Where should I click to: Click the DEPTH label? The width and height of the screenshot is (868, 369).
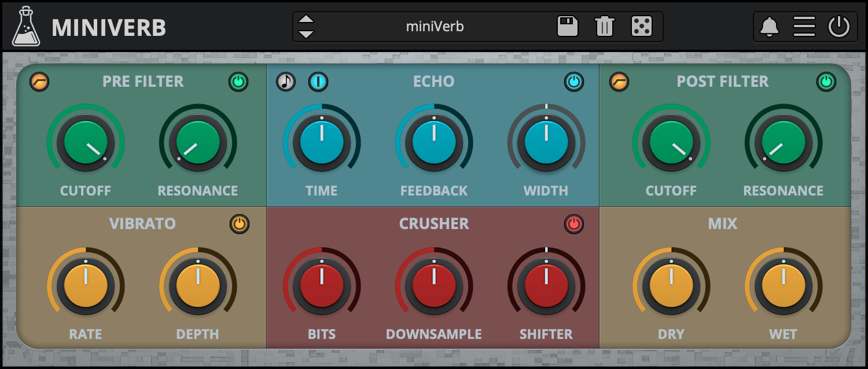coord(198,334)
